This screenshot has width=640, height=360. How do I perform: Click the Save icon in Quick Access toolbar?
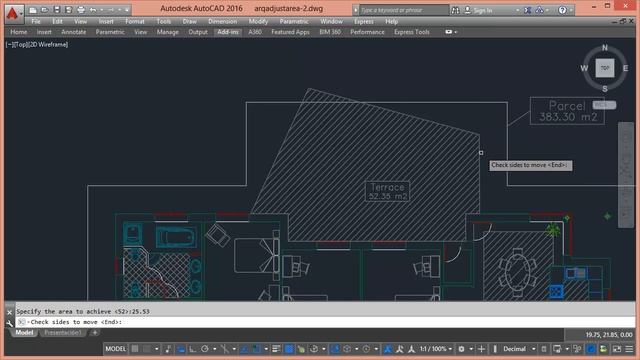point(57,10)
